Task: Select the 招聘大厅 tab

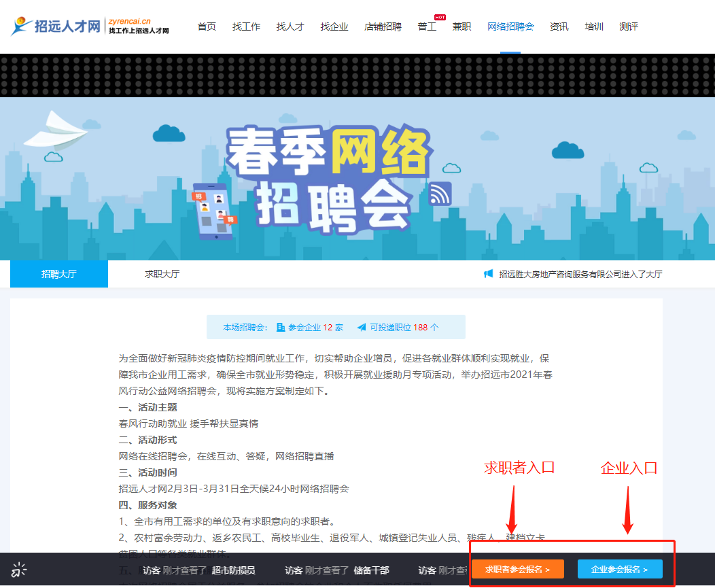Action: (59, 274)
